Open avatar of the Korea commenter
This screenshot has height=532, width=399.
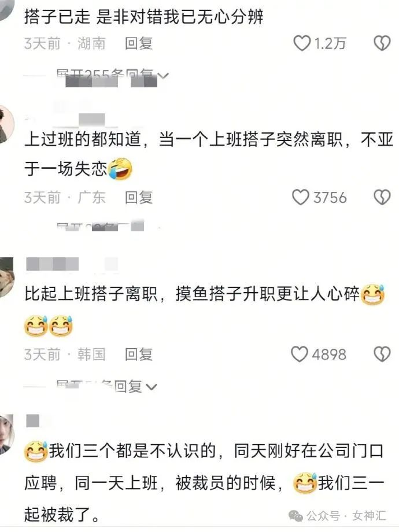tap(6, 278)
